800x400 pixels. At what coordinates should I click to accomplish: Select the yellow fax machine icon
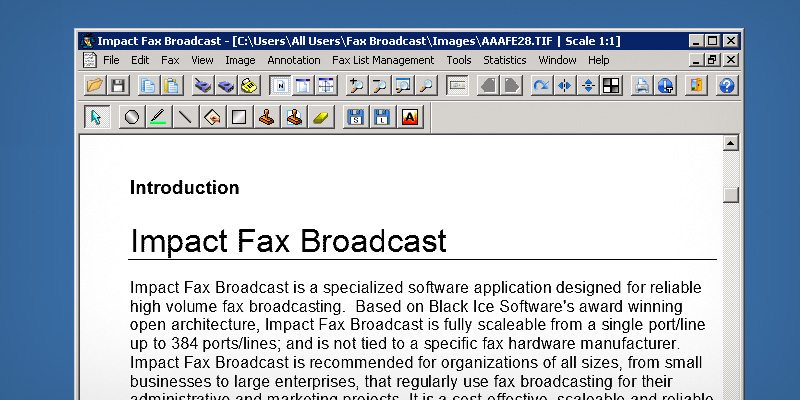pos(249,86)
